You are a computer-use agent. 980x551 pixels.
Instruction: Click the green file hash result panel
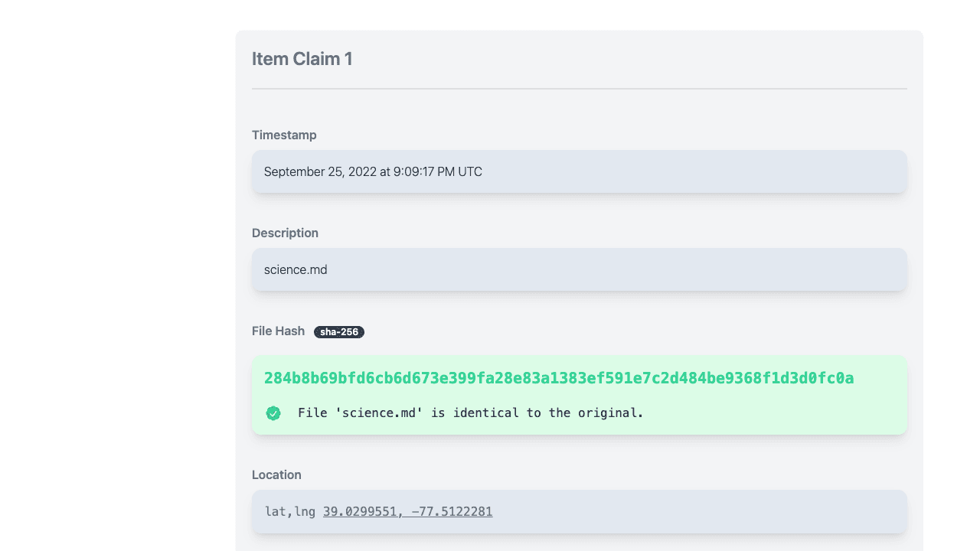point(580,395)
